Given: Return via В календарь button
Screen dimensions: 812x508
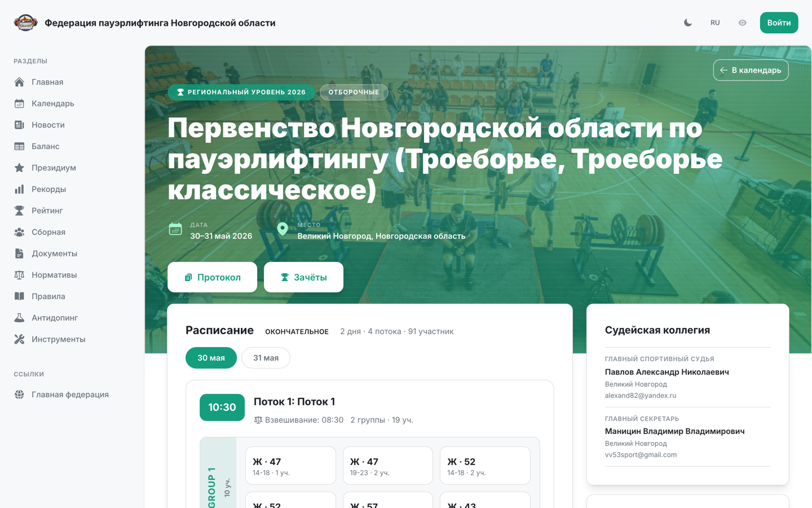Looking at the screenshot, I should click(x=751, y=70).
